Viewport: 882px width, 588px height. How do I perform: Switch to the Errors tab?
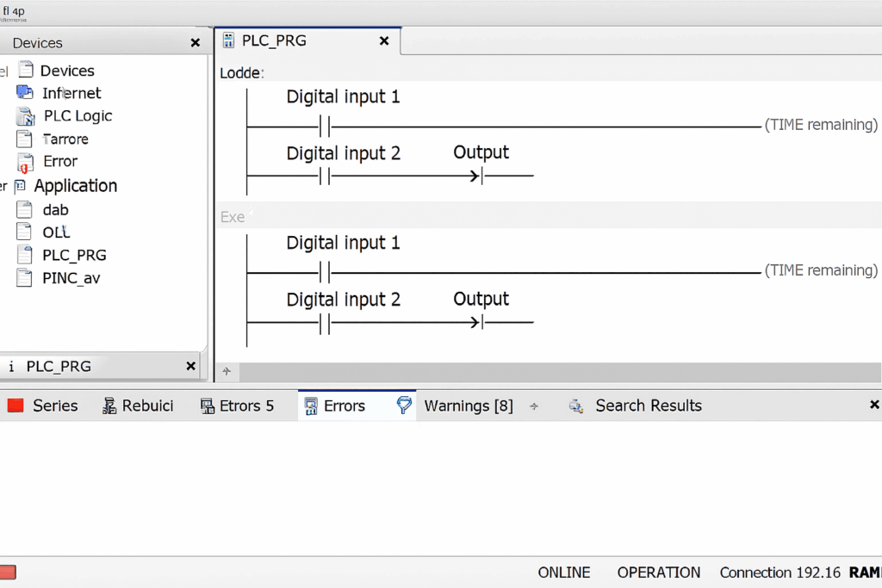click(345, 405)
